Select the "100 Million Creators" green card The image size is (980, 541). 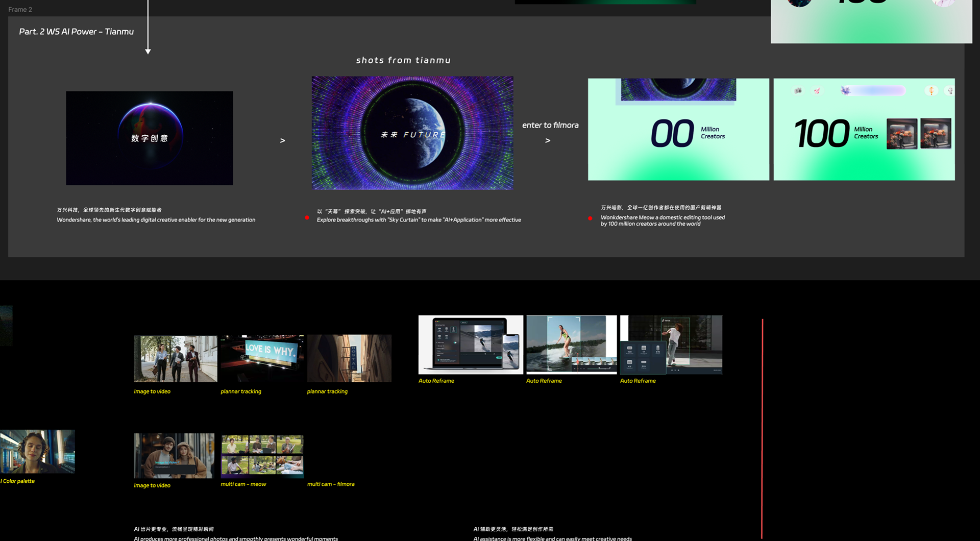pos(864,129)
